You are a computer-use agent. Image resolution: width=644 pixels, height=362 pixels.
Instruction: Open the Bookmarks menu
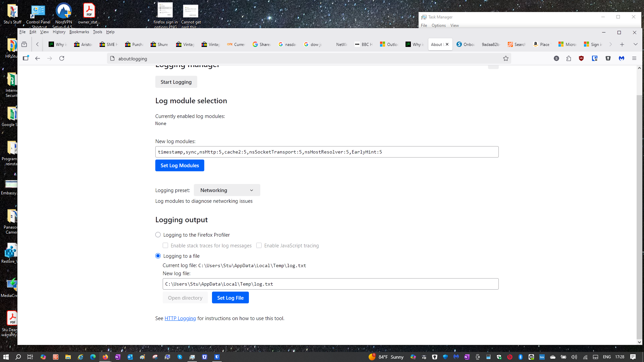coord(79,32)
